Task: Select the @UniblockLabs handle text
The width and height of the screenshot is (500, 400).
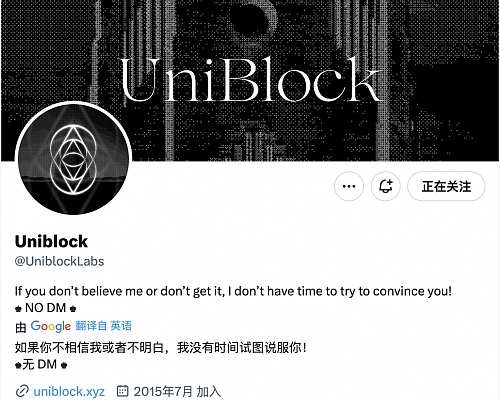Action: (59, 261)
